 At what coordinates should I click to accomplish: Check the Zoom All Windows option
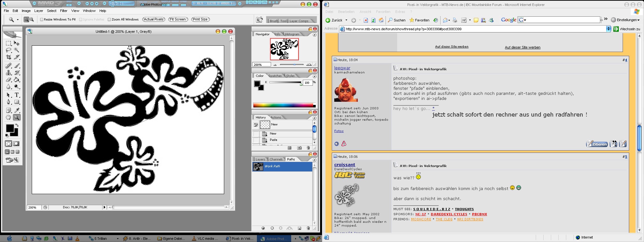109,20
